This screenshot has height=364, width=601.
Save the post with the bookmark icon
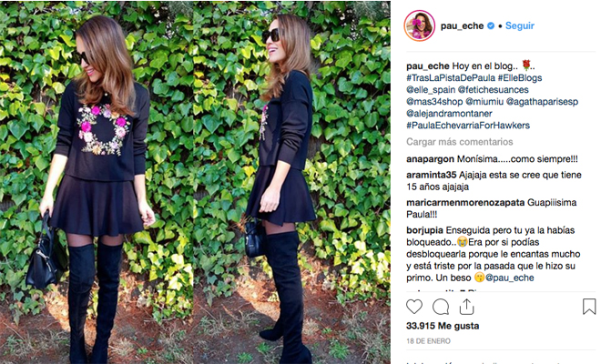pos(589,307)
